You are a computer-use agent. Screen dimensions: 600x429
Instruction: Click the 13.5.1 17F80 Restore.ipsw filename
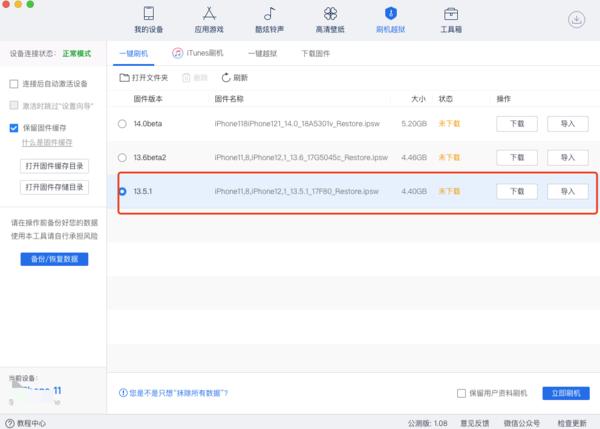[297, 191]
